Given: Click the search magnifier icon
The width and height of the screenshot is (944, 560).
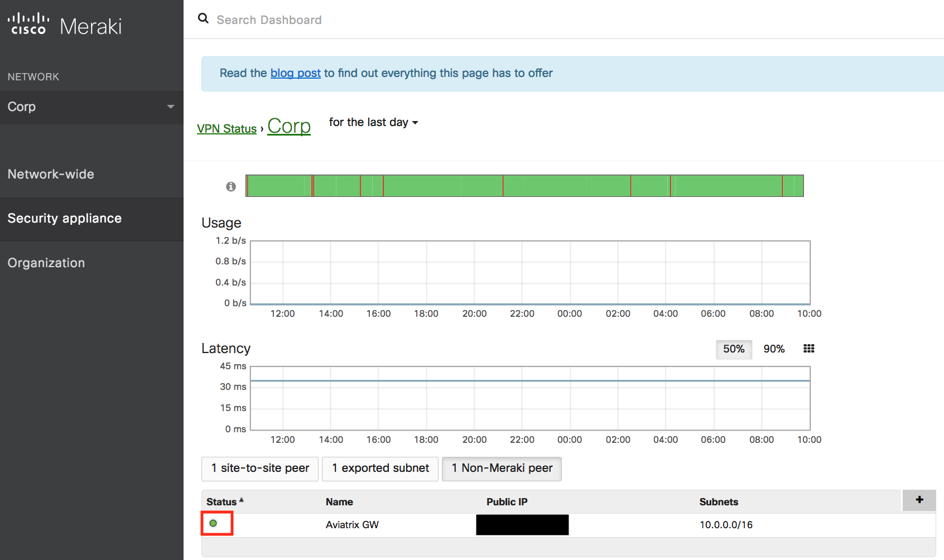Looking at the screenshot, I should (203, 19).
